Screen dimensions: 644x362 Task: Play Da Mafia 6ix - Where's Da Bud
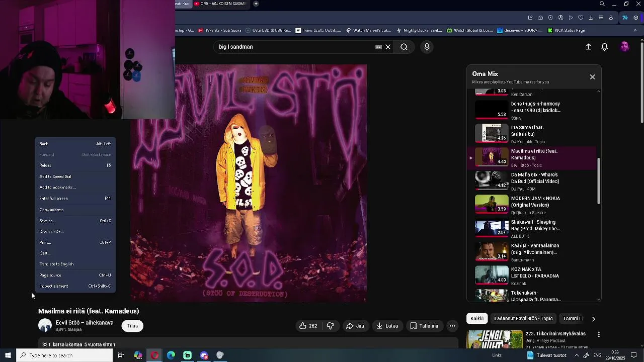coord(532,180)
